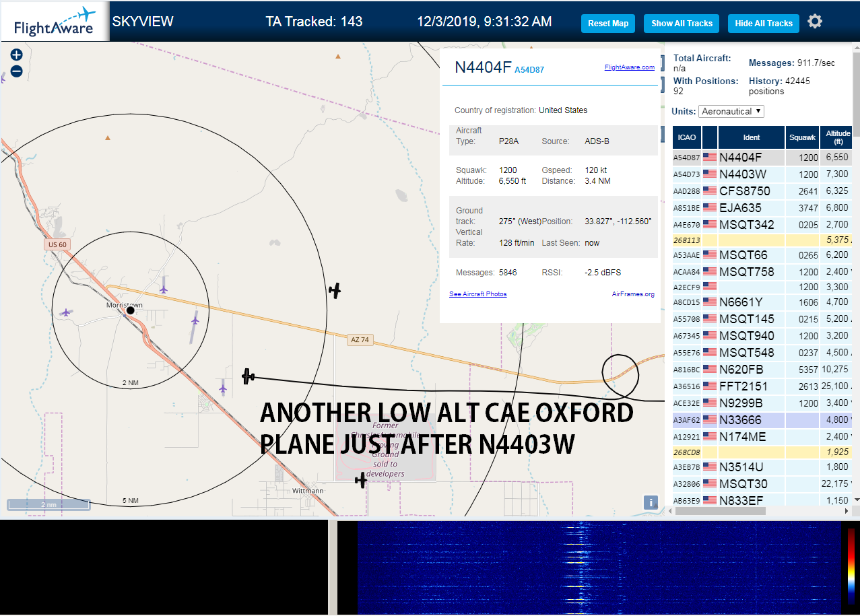
Task: Select black aircraft icon on AZ 74 track
Action: coord(249,376)
